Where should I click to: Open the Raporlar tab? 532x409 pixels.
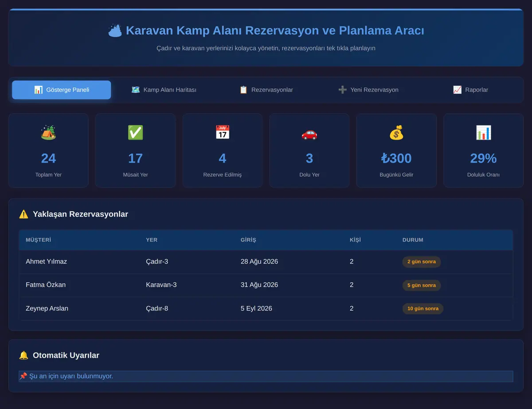click(x=470, y=90)
